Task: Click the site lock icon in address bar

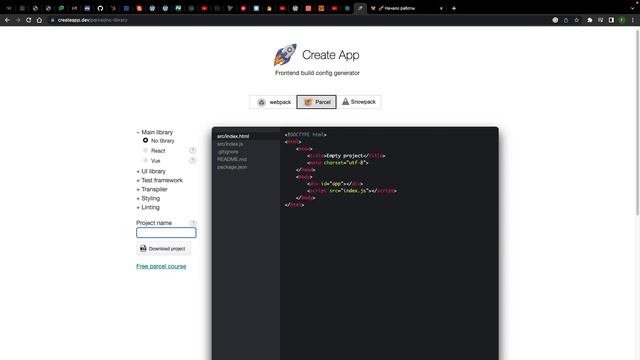Action: coord(53,20)
